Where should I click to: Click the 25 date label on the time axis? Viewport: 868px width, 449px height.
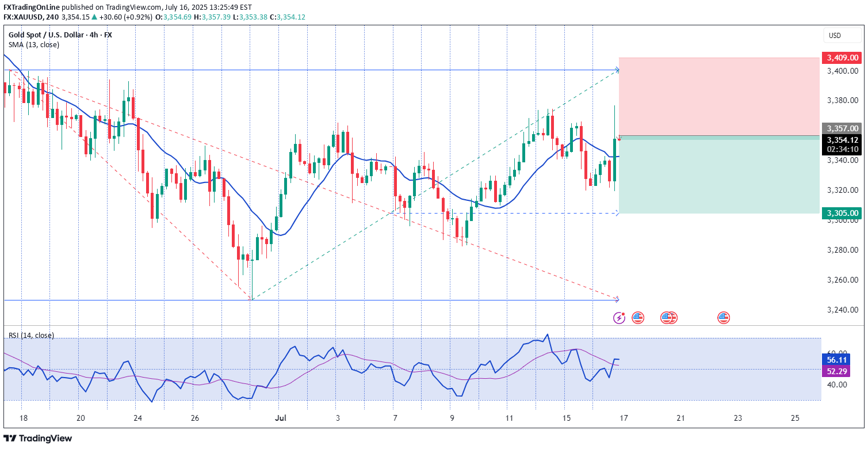click(796, 418)
